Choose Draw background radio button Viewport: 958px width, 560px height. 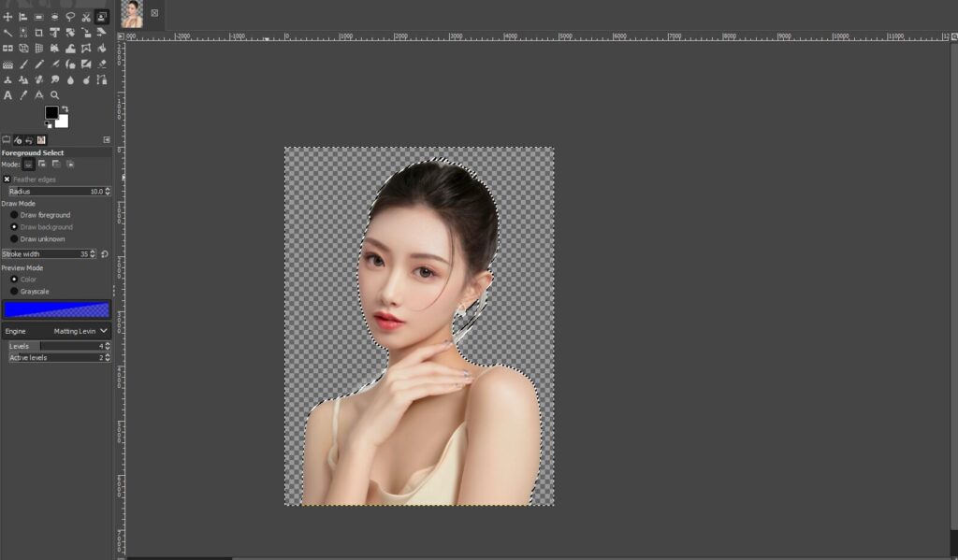click(x=13, y=226)
